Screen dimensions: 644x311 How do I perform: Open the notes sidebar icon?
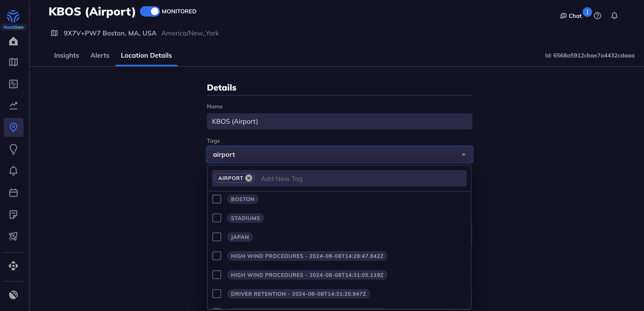[13, 214]
